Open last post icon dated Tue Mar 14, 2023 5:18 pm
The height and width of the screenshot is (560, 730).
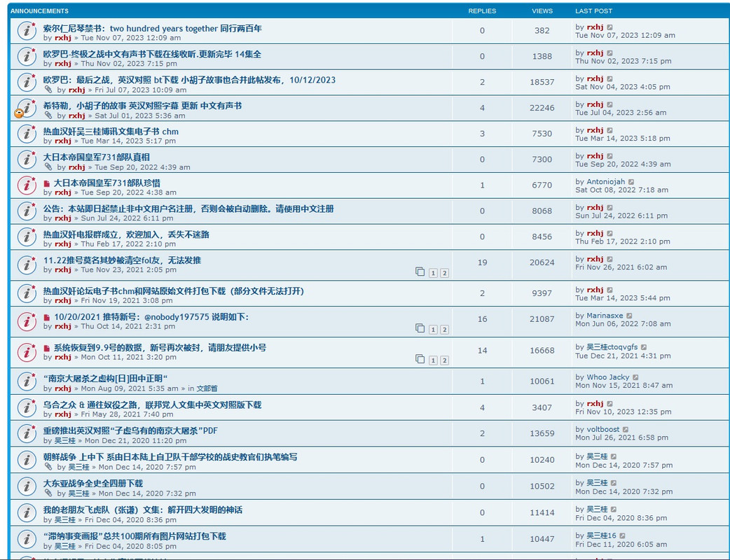click(x=610, y=131)
